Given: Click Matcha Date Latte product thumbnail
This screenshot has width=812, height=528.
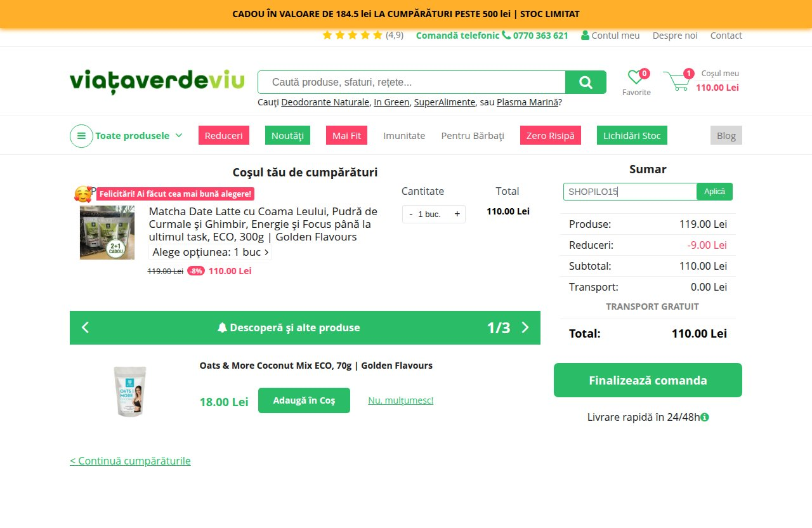Looking at the screenshot, I should pos(107,232).
